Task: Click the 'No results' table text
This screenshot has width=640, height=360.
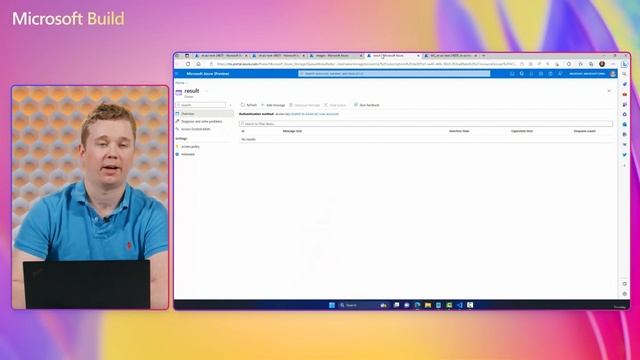Action: [x=248, y=140]
